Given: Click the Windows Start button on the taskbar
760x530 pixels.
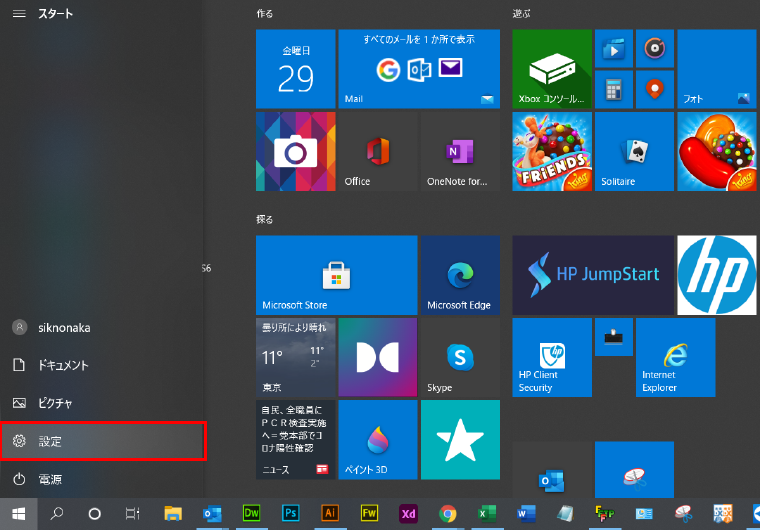Looking at the screenshot, I should click(18, 514).
